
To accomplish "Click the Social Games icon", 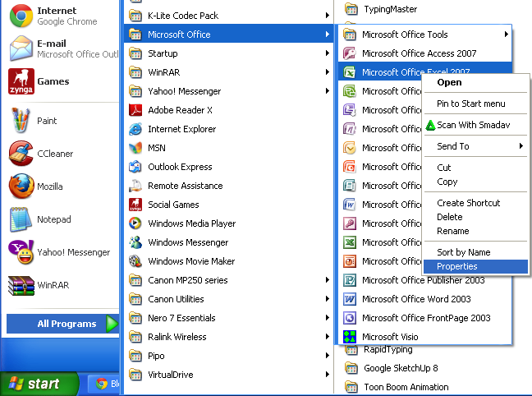I will [135, 205].
